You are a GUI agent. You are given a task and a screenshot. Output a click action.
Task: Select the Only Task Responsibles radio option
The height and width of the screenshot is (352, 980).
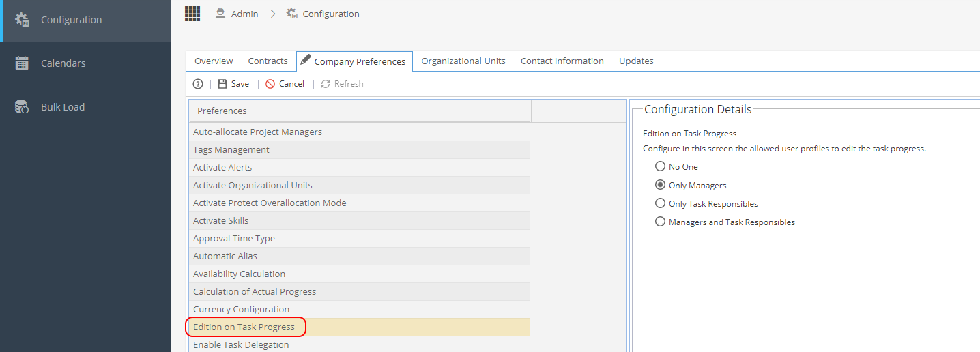[660, 203]
